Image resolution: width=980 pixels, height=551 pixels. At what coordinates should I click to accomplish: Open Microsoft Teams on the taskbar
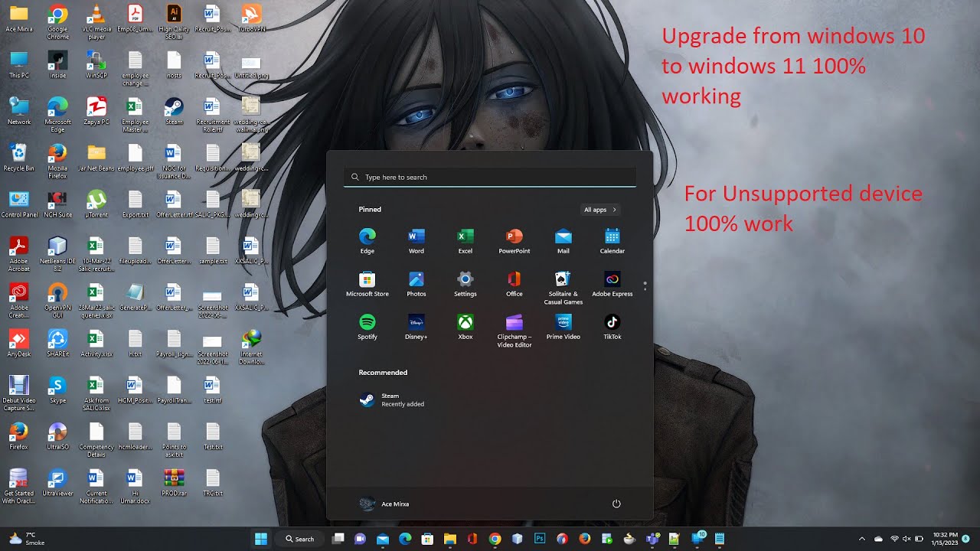pos(652,539)
